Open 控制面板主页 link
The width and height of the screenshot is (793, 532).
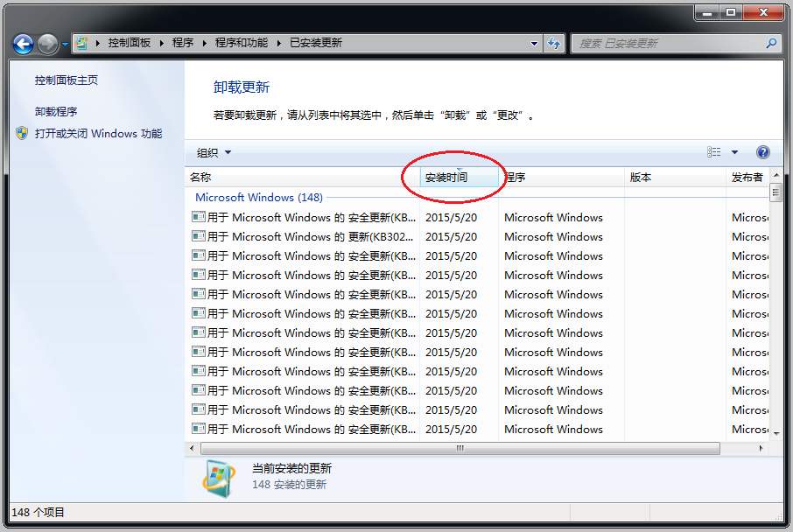[x=67, y=80]
